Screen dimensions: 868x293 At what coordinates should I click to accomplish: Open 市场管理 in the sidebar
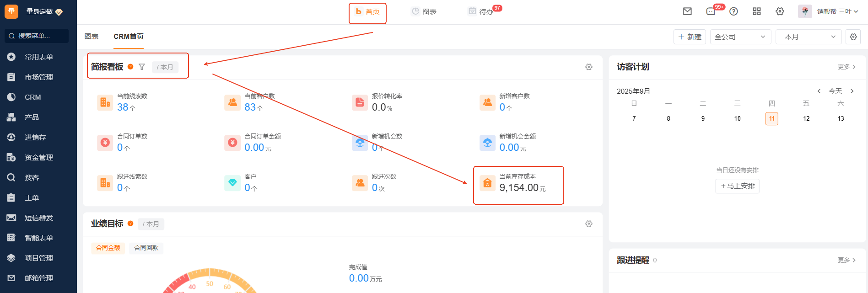(x=38, y=77)
